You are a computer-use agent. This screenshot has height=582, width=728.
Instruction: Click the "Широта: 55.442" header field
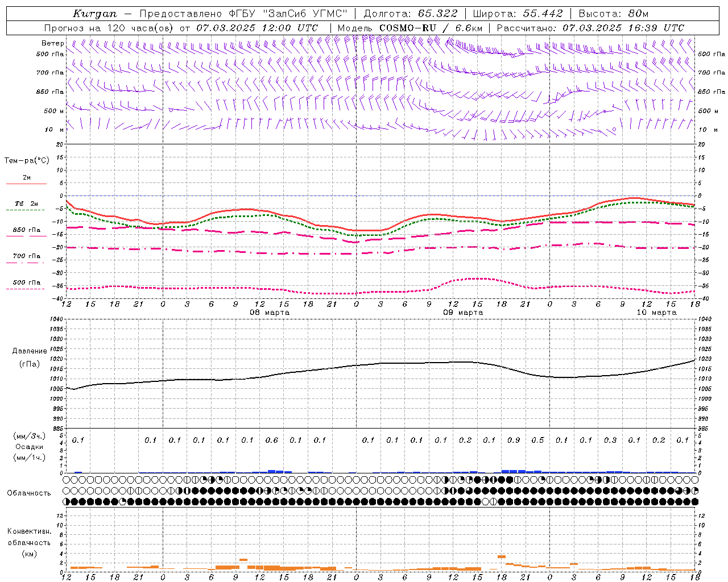tap(518, 14)
